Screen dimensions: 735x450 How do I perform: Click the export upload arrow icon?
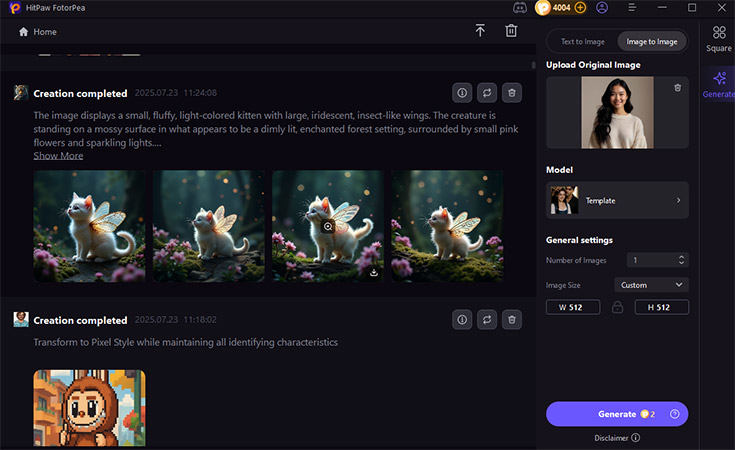coord(480,31)
